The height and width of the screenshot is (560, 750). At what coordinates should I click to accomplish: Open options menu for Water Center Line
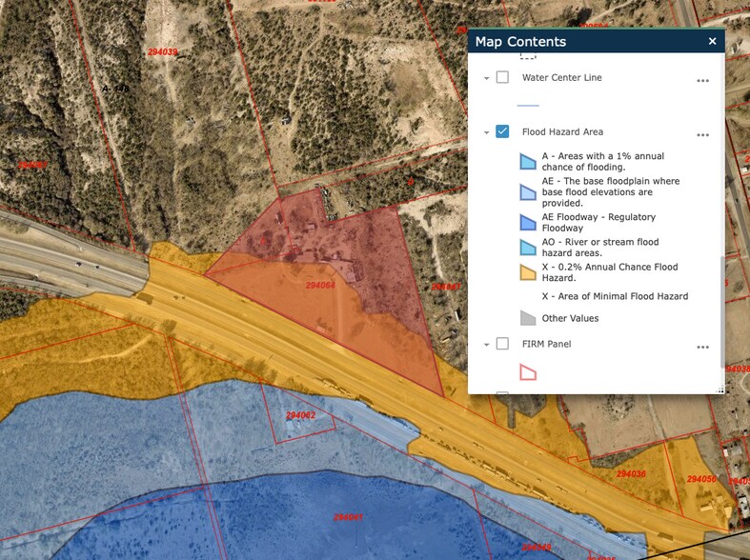(x=702, y=82)
